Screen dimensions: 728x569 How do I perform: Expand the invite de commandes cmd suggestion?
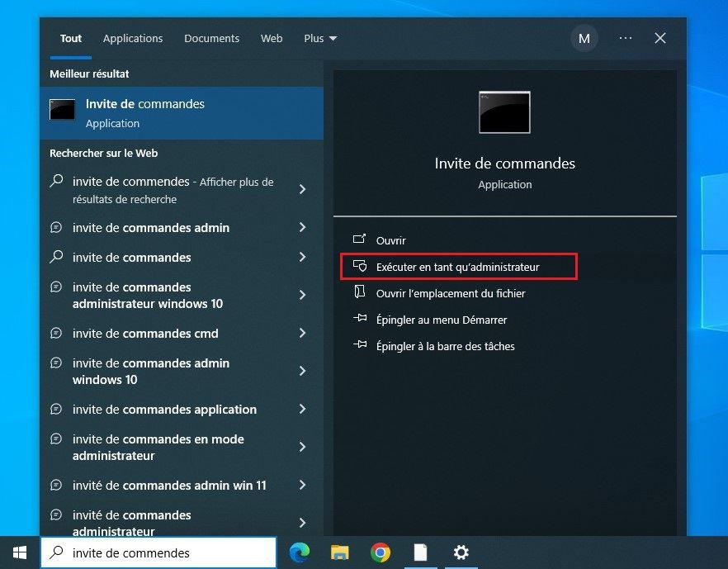(302, 334)
